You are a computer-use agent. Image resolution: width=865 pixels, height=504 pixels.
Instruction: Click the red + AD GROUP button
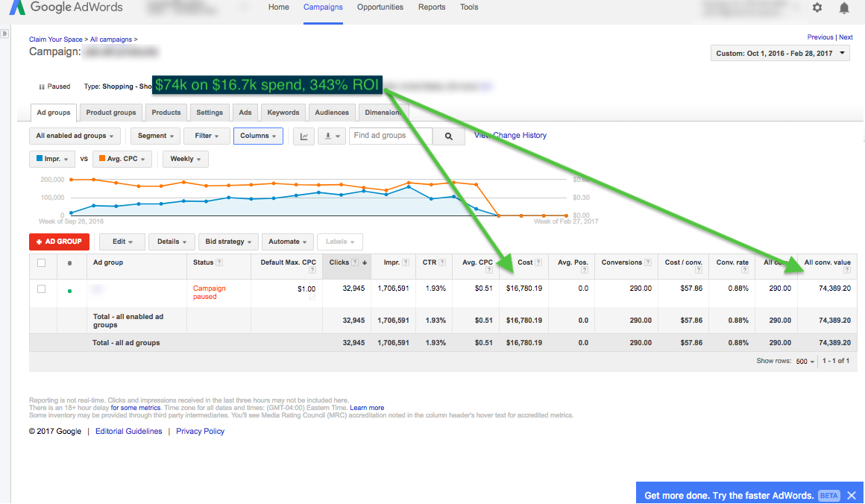click(x=59, y=242)
